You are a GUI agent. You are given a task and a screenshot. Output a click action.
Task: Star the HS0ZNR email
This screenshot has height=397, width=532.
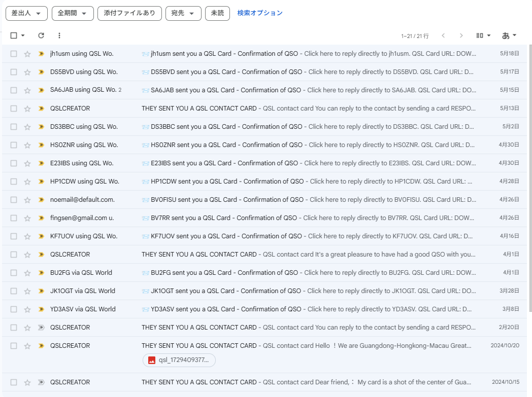27,146
